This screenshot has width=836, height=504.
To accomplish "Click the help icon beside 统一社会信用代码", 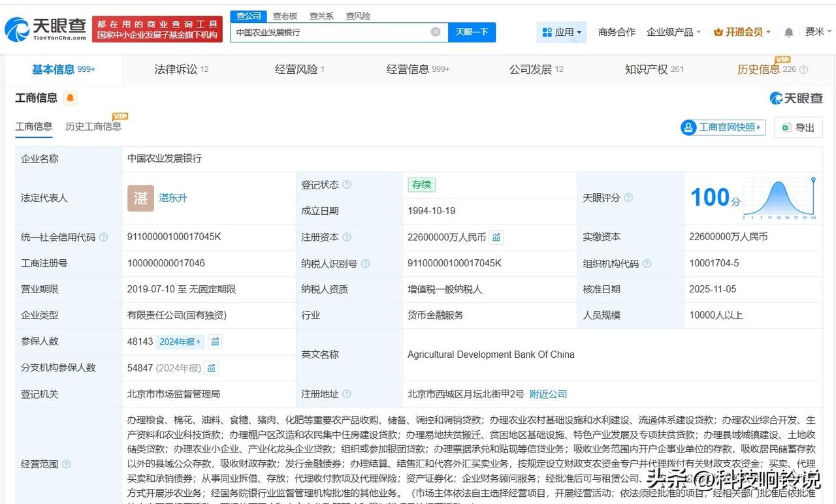I will point(103,237).
